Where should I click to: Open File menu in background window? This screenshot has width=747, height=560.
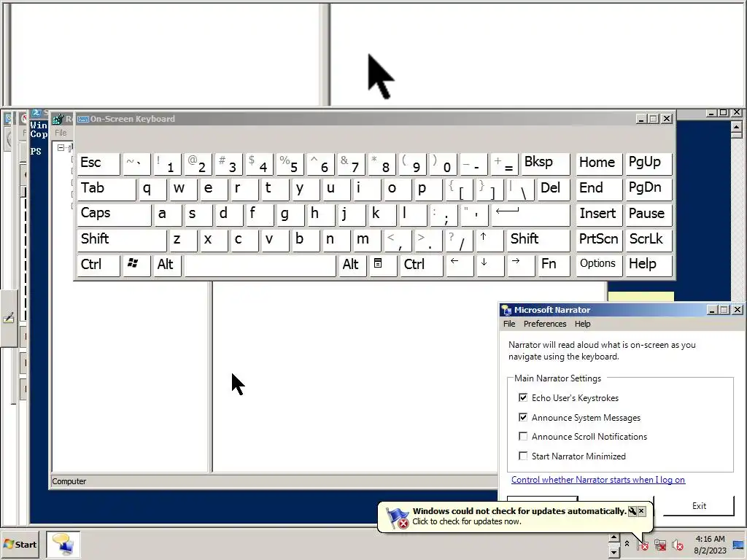(x=61, y=133)
